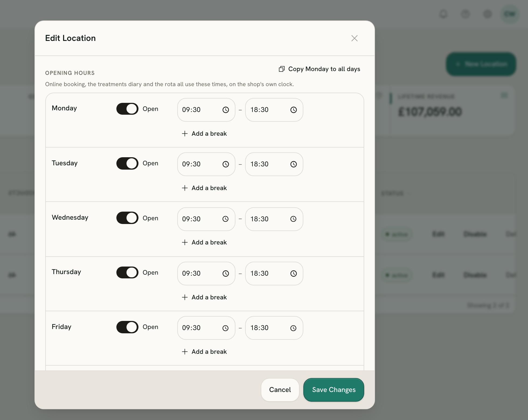Add a break to Friday
Image resolution: width=528 pixels, height=420 pixels.
click(x=204, y=352)
